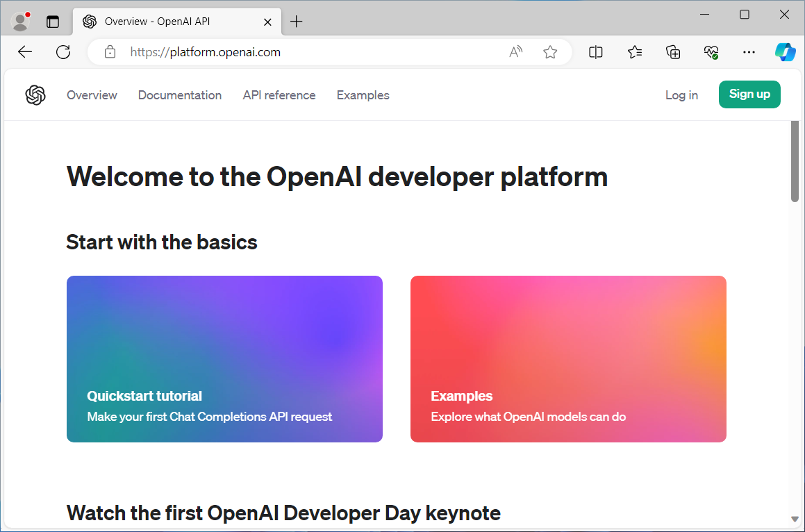This screenshot has height=532, width=805.
Task: Select the Overview - OpenAI API tab
Action: 177,22
